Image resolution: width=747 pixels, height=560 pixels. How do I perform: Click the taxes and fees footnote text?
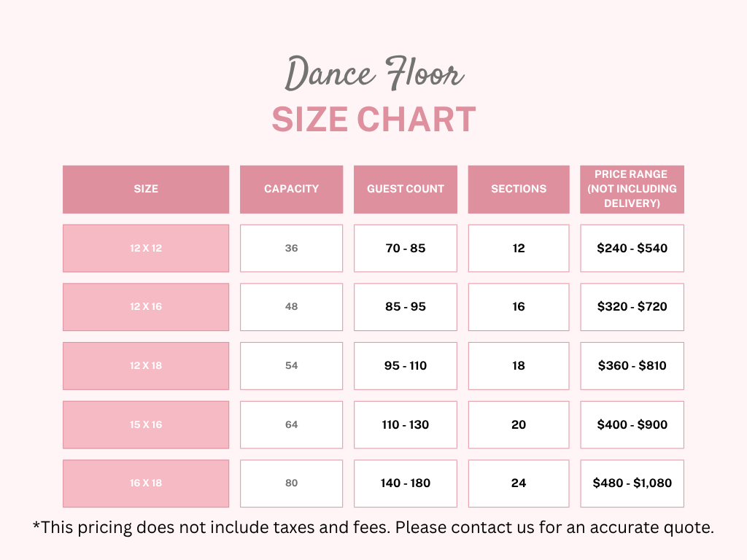tap(373, 527)
